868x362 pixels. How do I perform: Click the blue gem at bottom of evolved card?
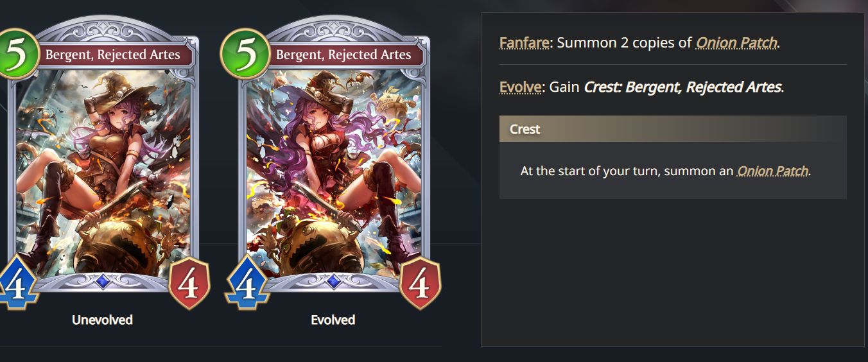coord(333,280)
